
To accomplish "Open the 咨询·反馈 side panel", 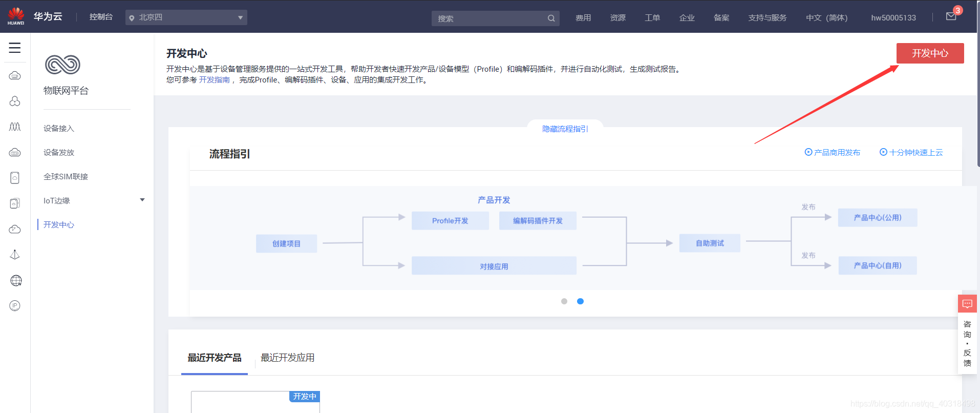I will click(x=967, y=343).
